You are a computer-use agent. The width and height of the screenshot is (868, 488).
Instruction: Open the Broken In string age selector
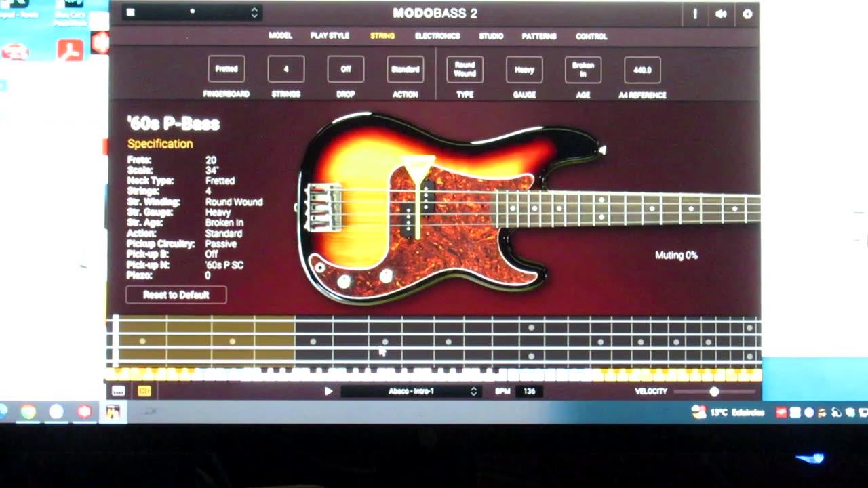583,69
